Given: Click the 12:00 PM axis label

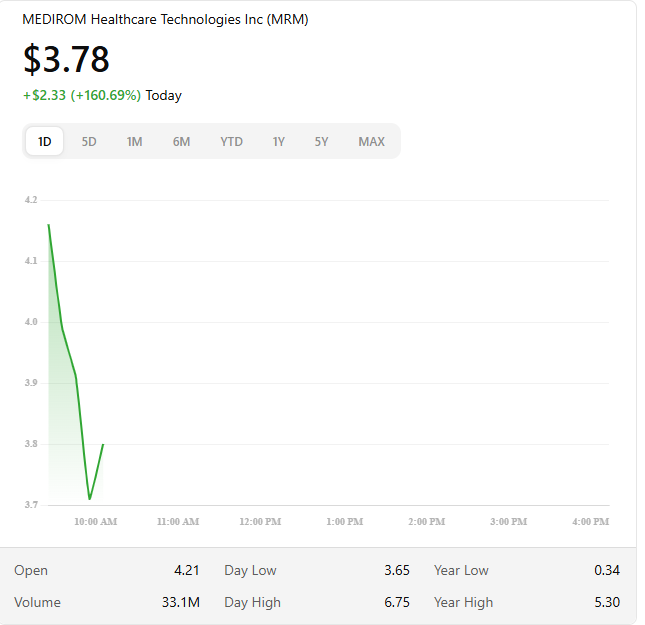Looking at the screenshot, I should click(260, 522).
